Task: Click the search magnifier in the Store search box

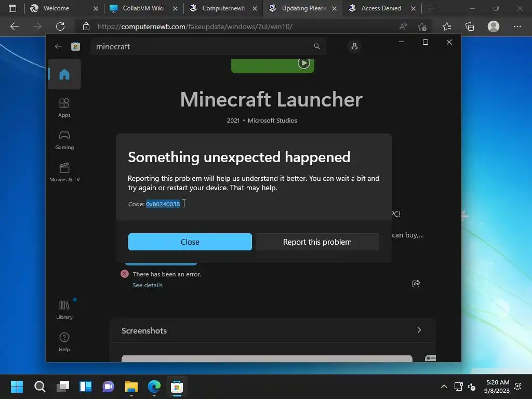Action: point(316,46)
